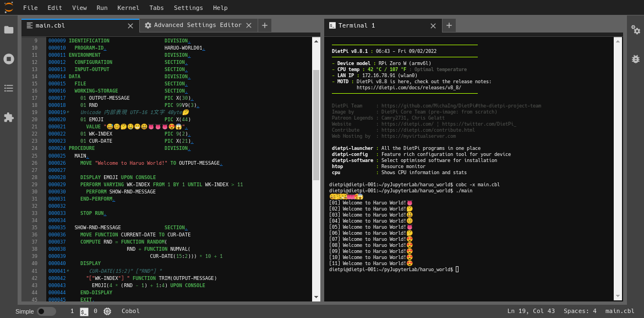644x318 pixels.
Task: Close the main.cbl tab
Action: pos(130,25)
